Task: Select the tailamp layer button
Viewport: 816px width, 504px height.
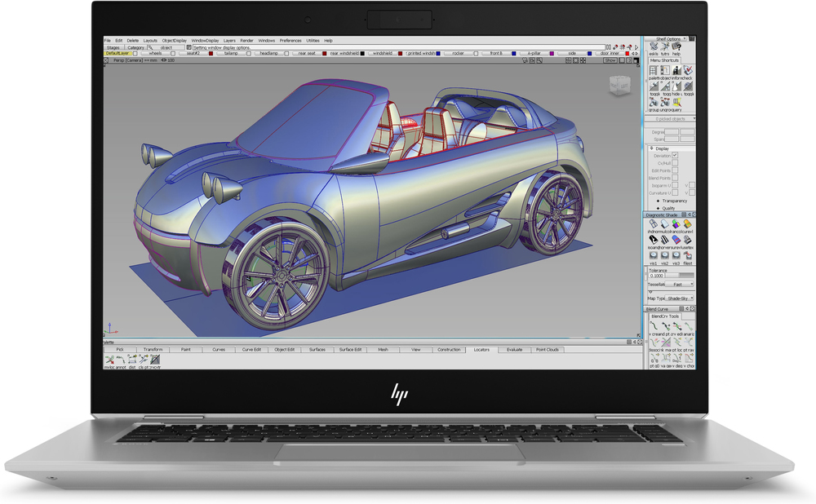Action: click(231, 54)
